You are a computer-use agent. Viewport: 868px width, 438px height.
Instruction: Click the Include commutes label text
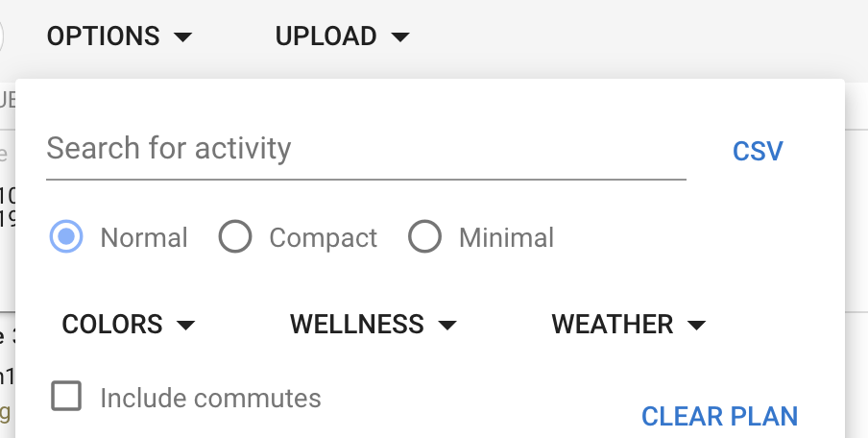(210, 398)
